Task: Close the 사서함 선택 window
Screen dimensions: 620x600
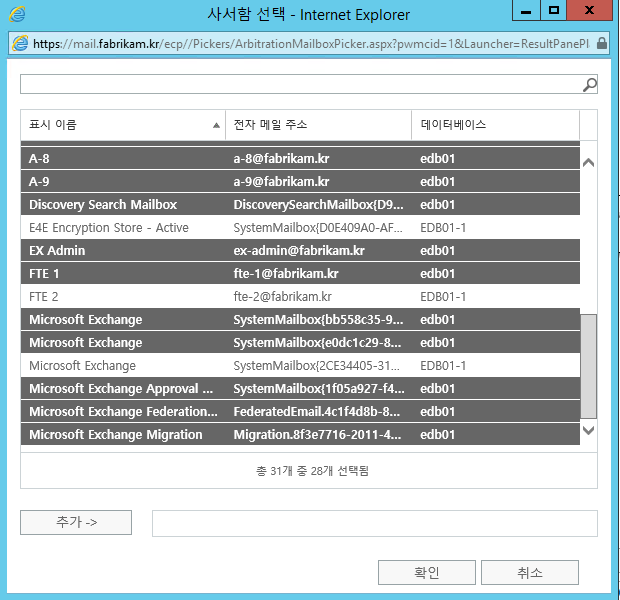Action: pyautogui.click(x=589, y=10)
